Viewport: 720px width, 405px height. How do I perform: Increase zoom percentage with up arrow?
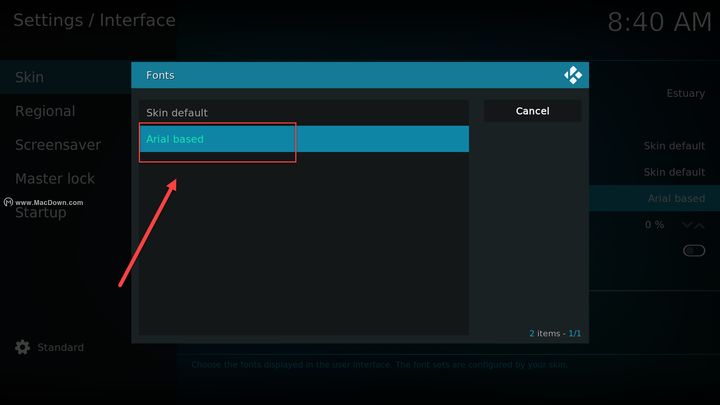click(x=699, y=225)
